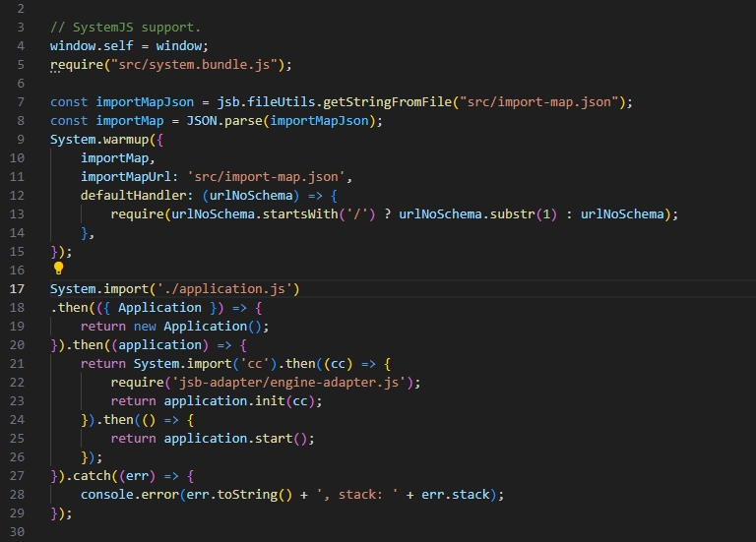Screen dimensions: 756x542
Task: Click line number 9 in the gutter
Action: click(x=21, y=140)
